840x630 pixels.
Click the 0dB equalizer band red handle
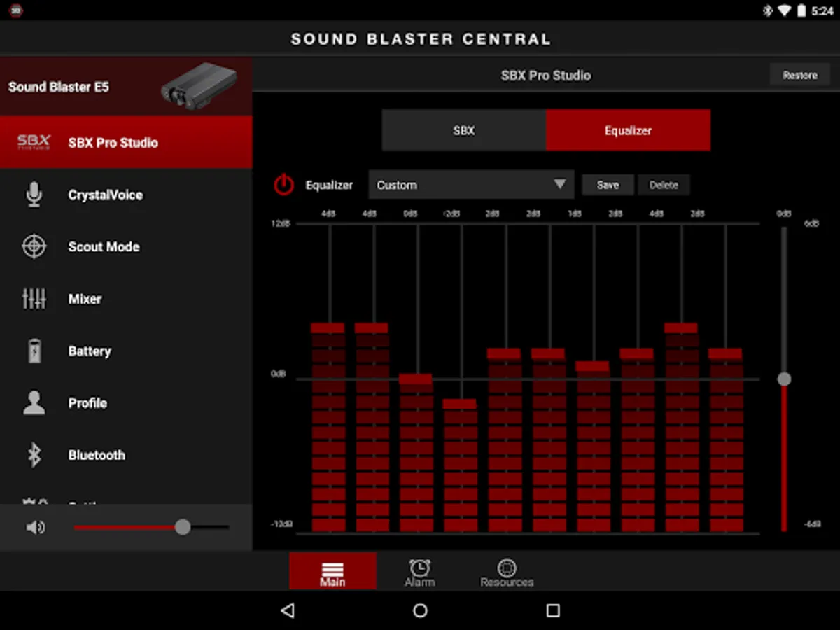tap(416, 379)
